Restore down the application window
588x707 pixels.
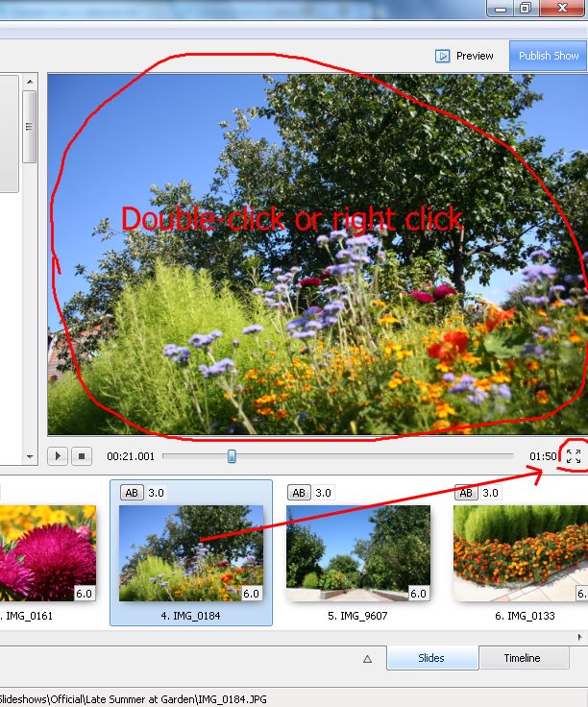click(526, 8)
